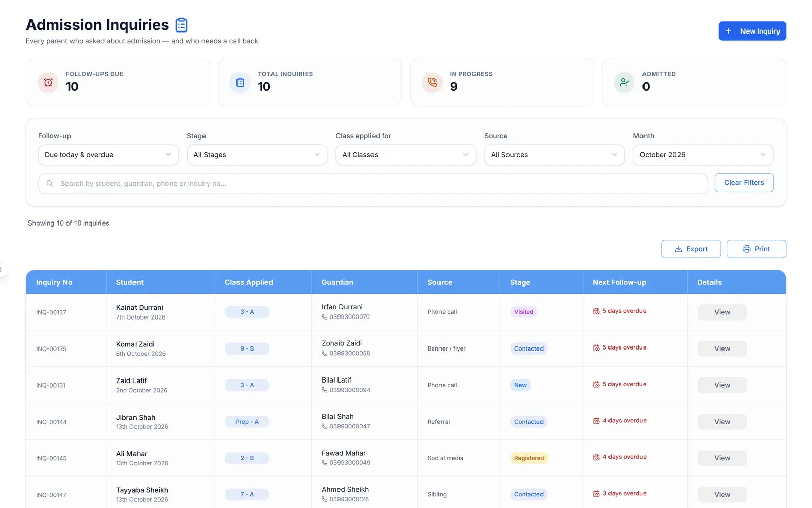This screenshot has height=508, width=812.
Task: Open View for Zaid Latif's inquiry
Action: [x=722, y=385]
